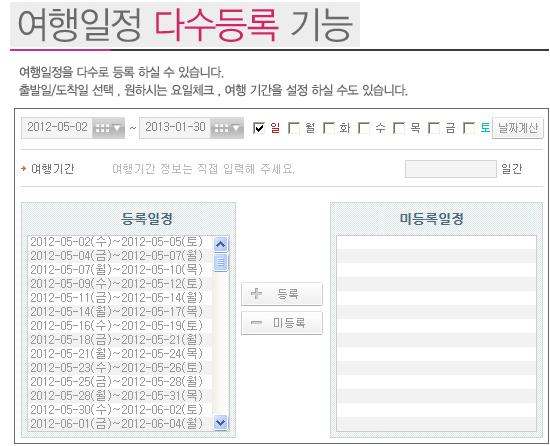This screenshot has height=446, width=550.
Task: Tick the 금 (Friday) checkbox
Action: (x=434, y=128)
